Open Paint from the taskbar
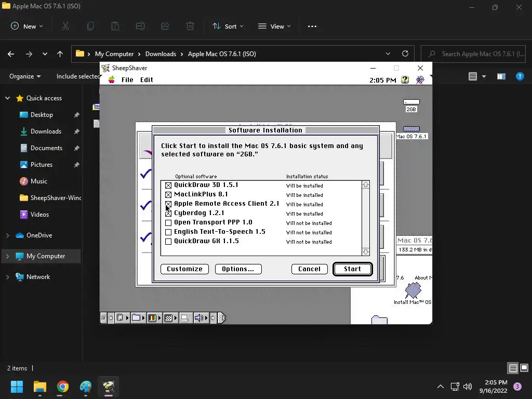This screenshot has width=532, height=399. (x=86, y=387)
